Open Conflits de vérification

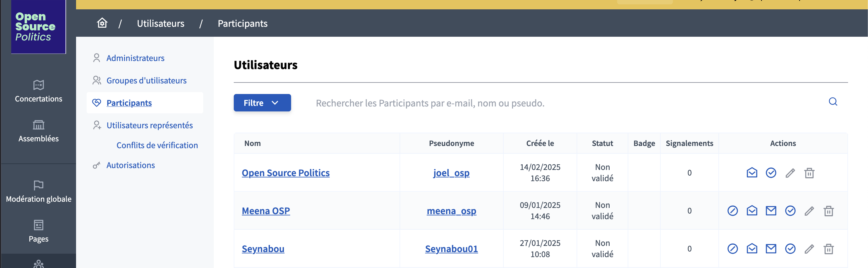click(157, 145)
